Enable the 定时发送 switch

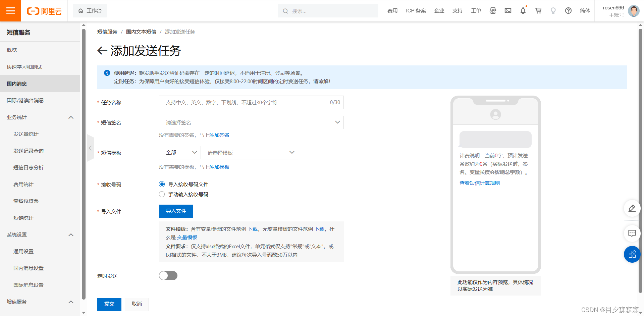click(x=168, y=275)
